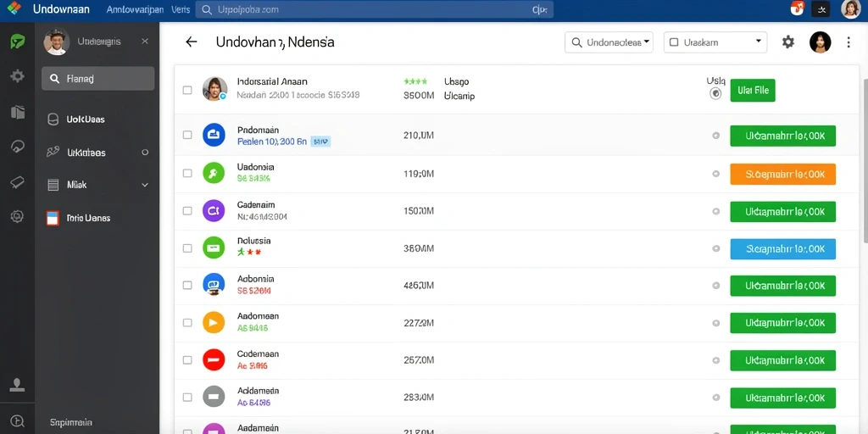The image size is (868, 434).
Task: Click the red notification icon in top bar
Action: tap(797, 8)
